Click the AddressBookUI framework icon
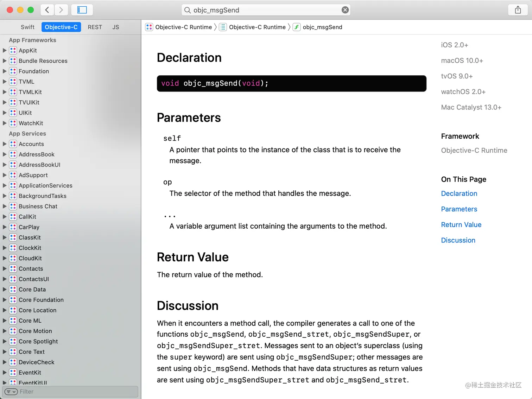This screenshot has height=399, width=532. coord(13,165)
